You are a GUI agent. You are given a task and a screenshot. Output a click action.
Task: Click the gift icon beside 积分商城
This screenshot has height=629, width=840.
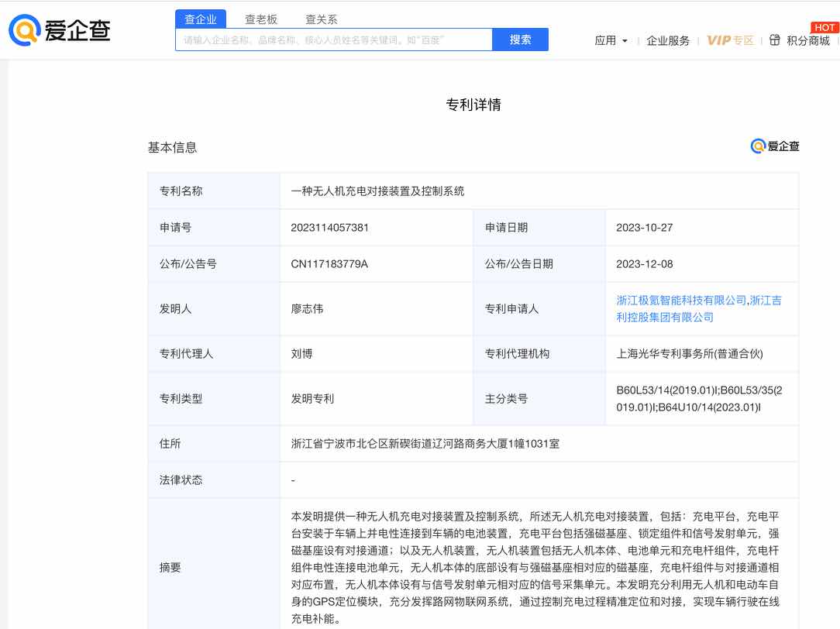[775, 40]
